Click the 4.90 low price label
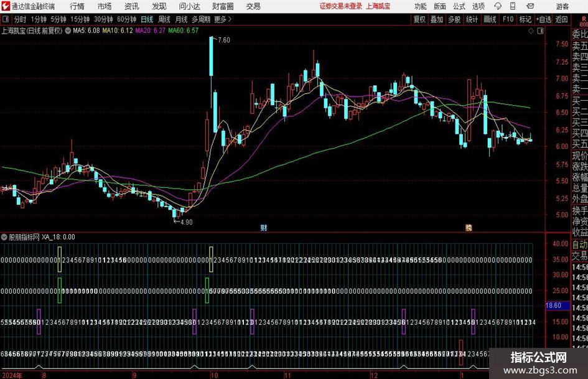588x379 pixels. [x=187, y=222]
